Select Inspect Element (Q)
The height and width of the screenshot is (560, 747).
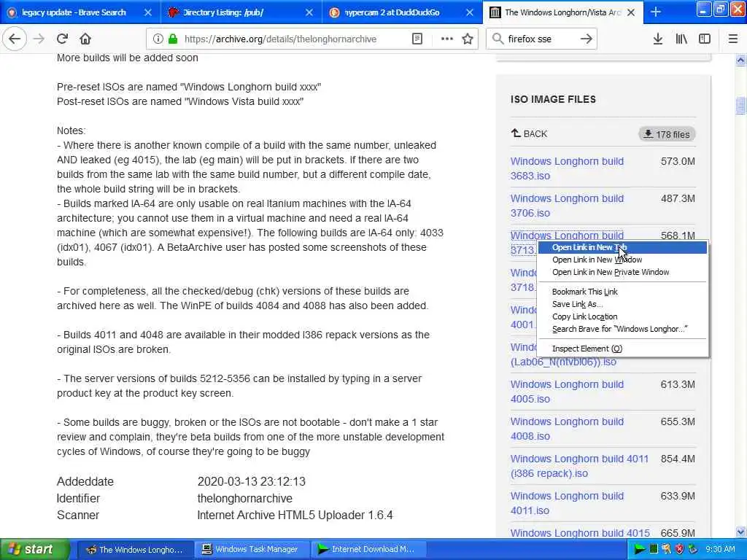[x=622, y=349]
